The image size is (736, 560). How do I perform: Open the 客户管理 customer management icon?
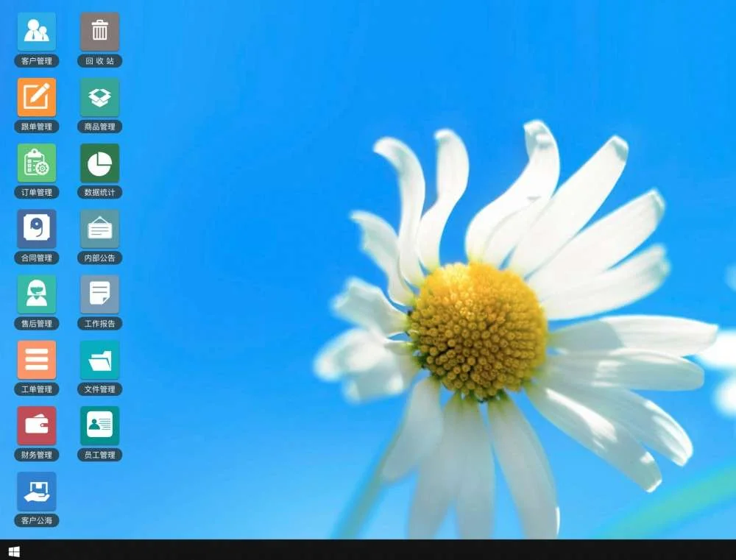(36, 32)
